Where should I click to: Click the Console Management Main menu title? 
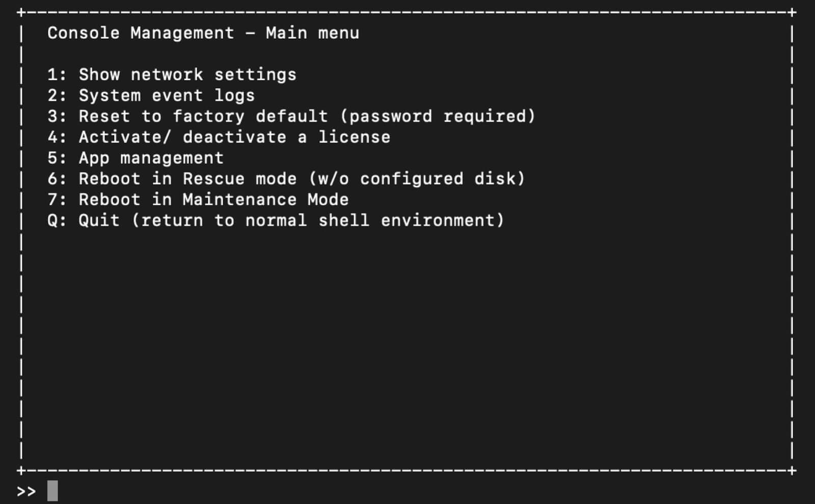tap(203, 33)
